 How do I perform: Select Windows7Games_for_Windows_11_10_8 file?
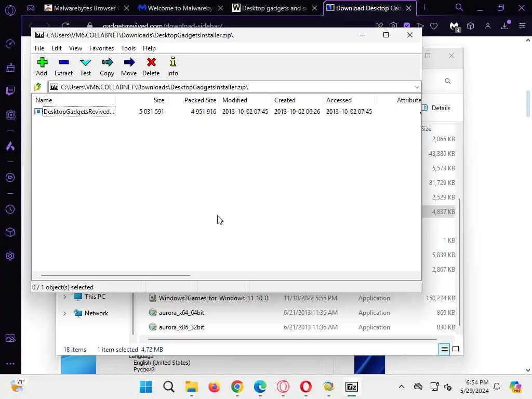click(x=214, y=298)
